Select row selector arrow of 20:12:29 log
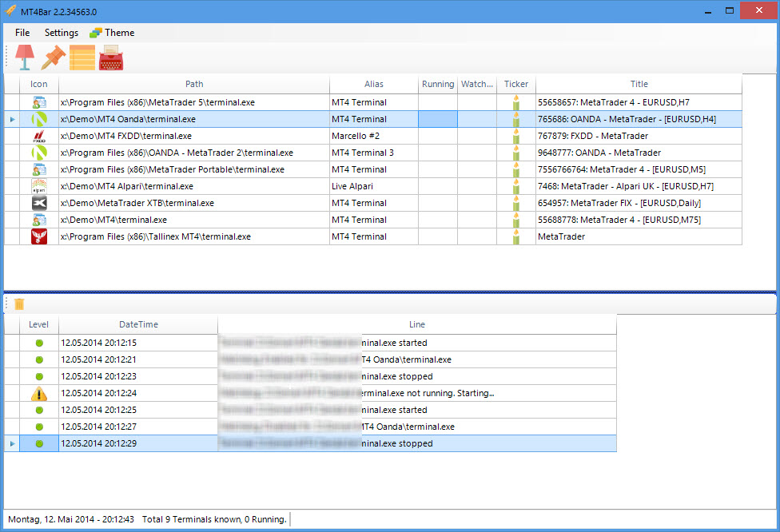This screenshot has width=780, height=532. (12, 443)
